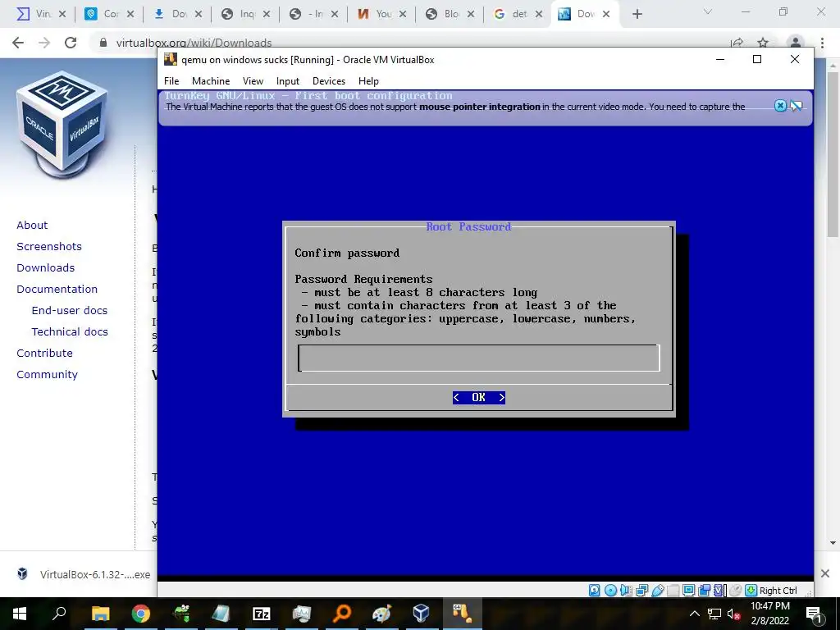Open the Downloads link in sidebar
Screen dimensions: 840x630
(x=46, y=268)
